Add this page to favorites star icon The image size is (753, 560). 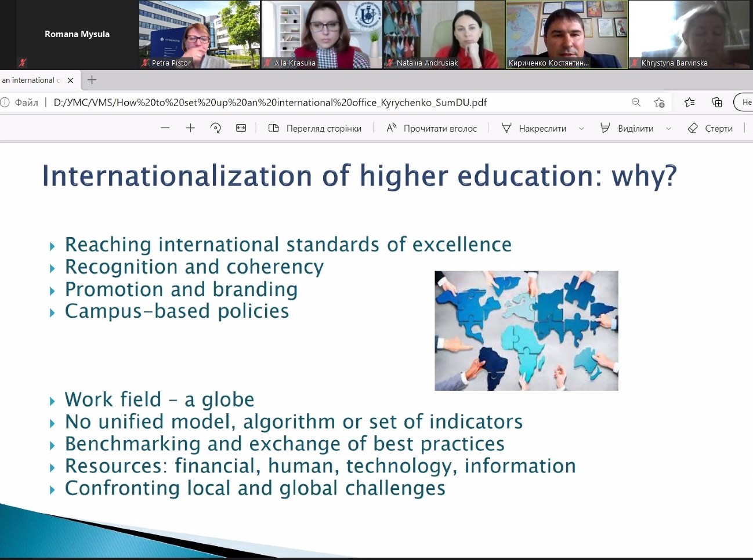coord(659,103)
